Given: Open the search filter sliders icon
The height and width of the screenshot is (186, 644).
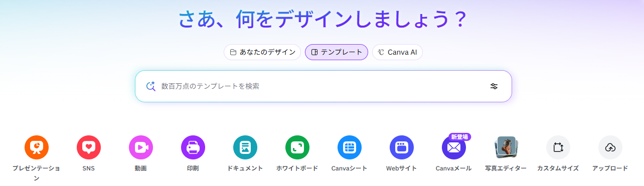Looking at the screenshot, I should [x=494, y=86].
